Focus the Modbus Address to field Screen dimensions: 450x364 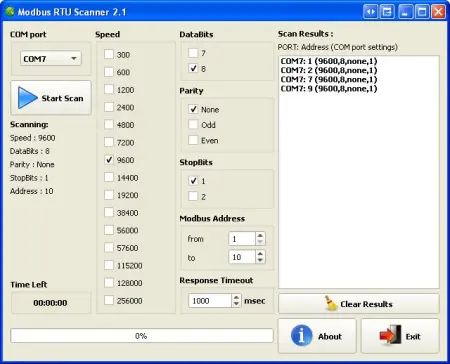tap(242, 257)
